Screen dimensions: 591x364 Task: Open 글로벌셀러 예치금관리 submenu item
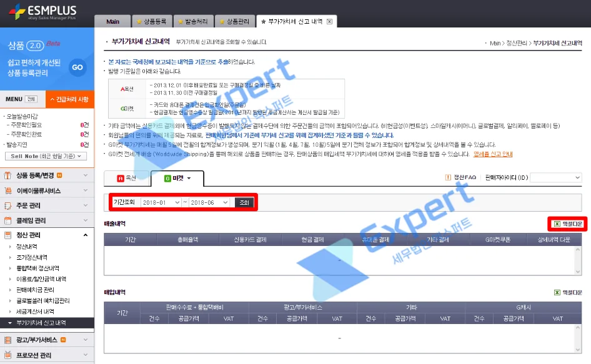43,301
